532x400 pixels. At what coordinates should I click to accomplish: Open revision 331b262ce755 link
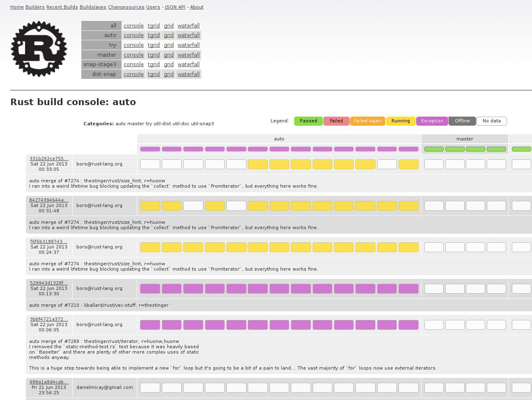49,159
